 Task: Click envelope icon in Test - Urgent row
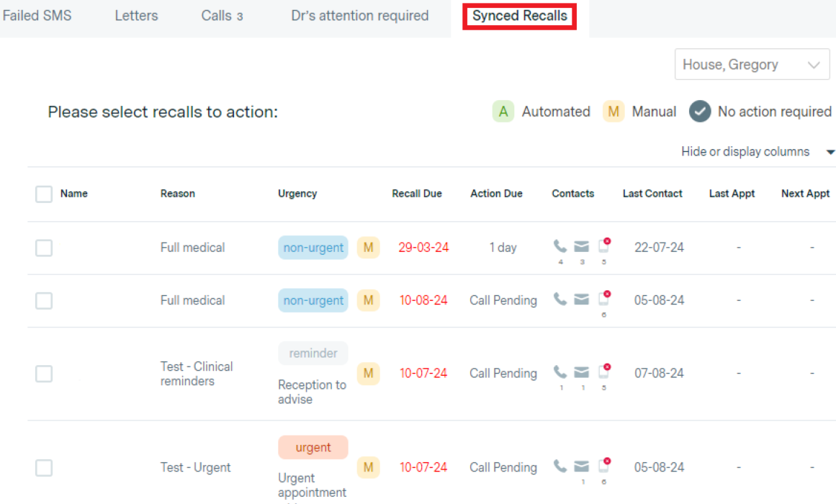(x=582, y=467)
